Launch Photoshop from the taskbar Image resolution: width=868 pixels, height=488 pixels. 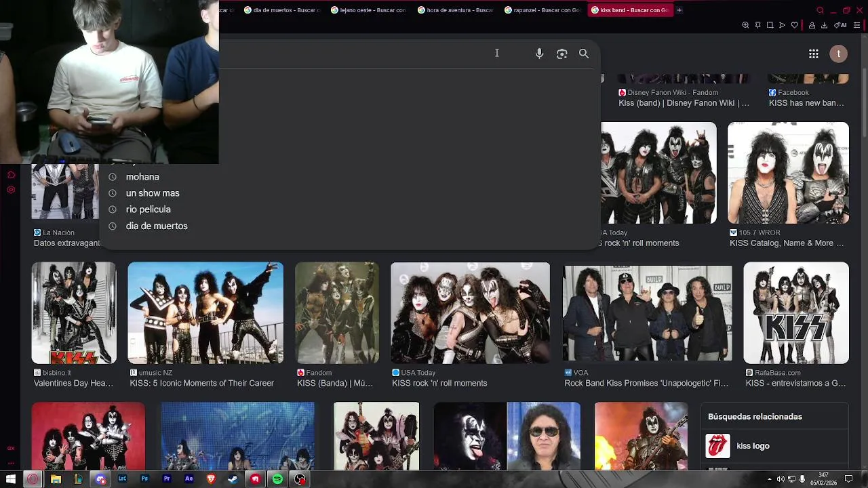[x=144, y=479]
